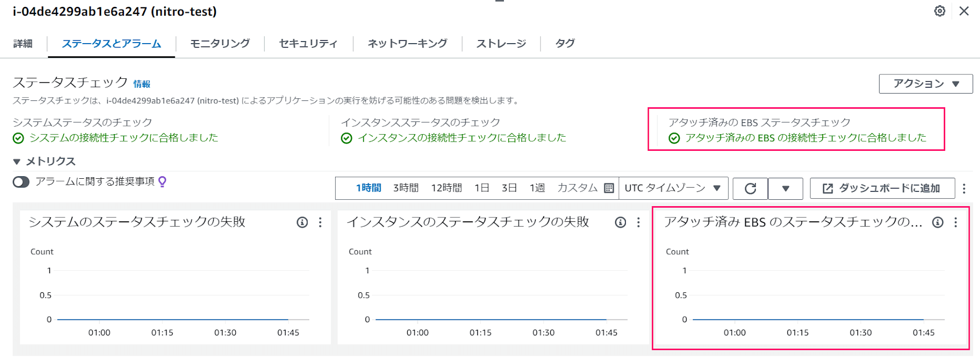Go to the セキュリティ tab

[308, 44]
